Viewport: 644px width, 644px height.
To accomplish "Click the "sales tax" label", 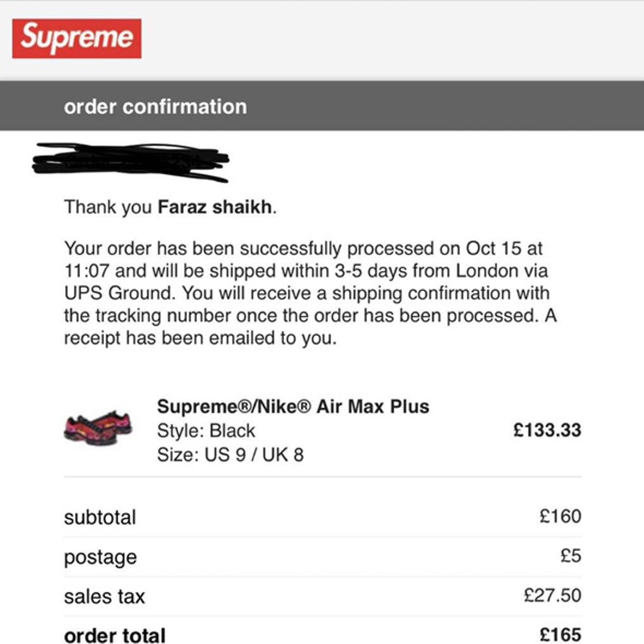I will pos(104,597).
